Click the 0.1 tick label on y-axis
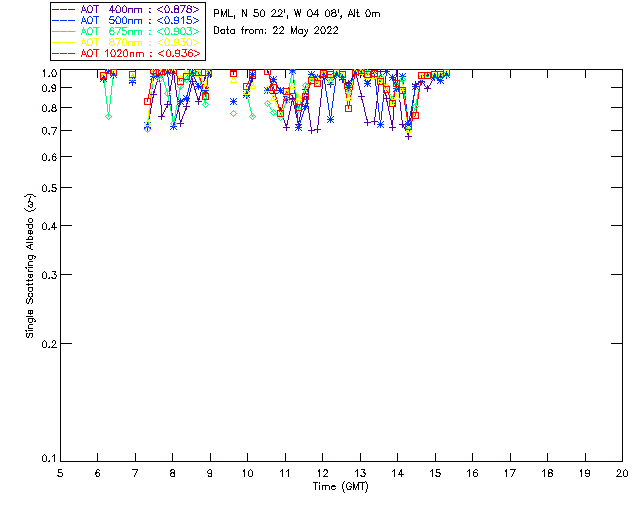 (49, 459)
